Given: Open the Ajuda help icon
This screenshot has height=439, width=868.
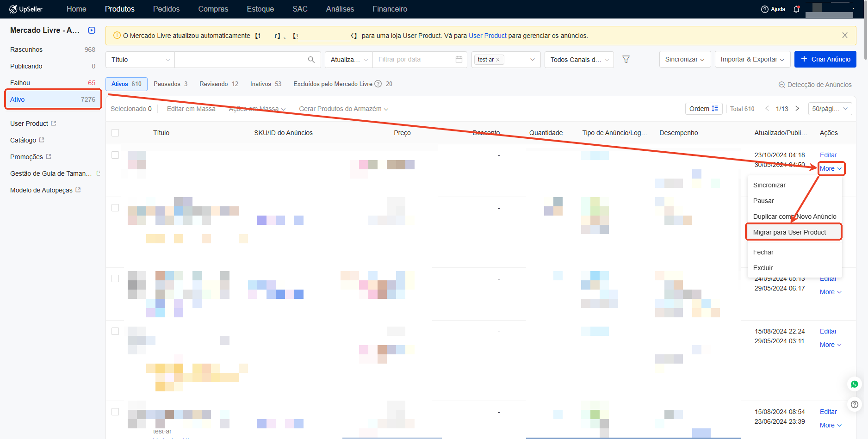Looking at the screenshot, I should point(765,9).
